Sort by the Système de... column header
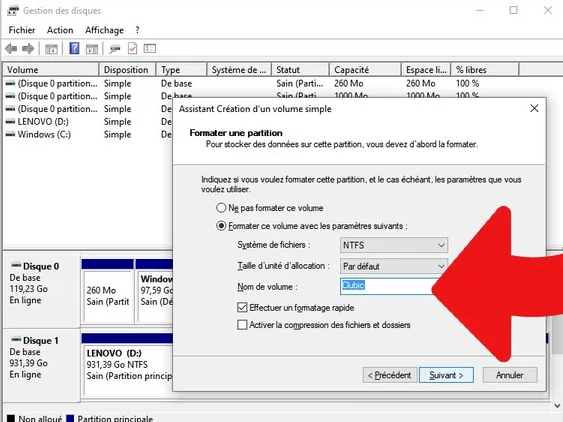Screen dimensions: 563x422 coord(239,69)
